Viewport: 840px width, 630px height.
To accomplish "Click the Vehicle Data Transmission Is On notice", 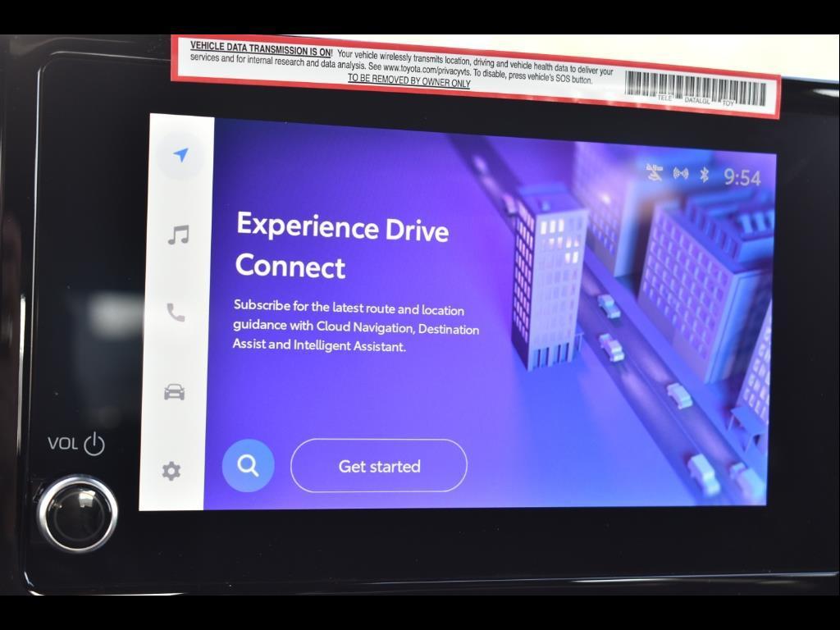I will (261, 49).
